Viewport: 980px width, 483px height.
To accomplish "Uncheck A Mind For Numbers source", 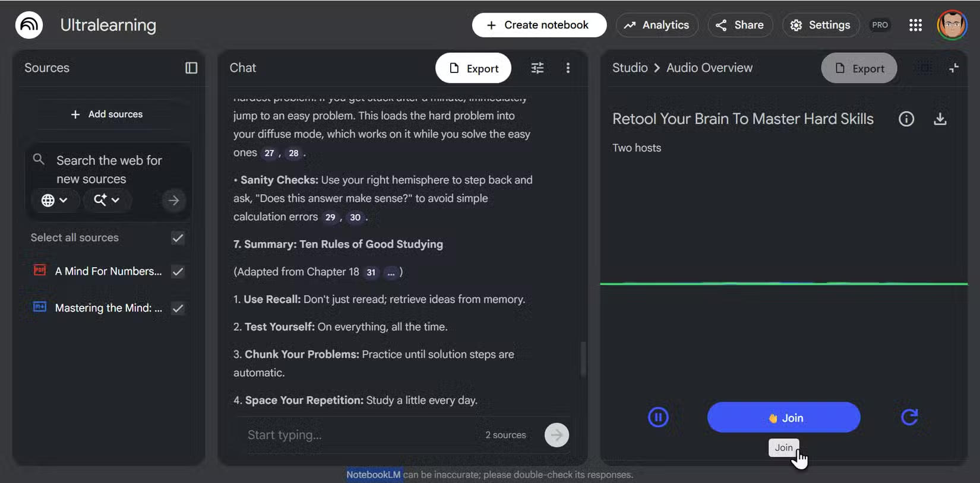I will click(x=178, y=272).
